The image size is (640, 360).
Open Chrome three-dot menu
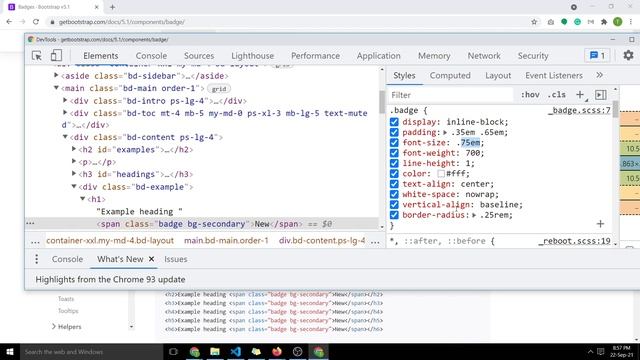point(632,22)
